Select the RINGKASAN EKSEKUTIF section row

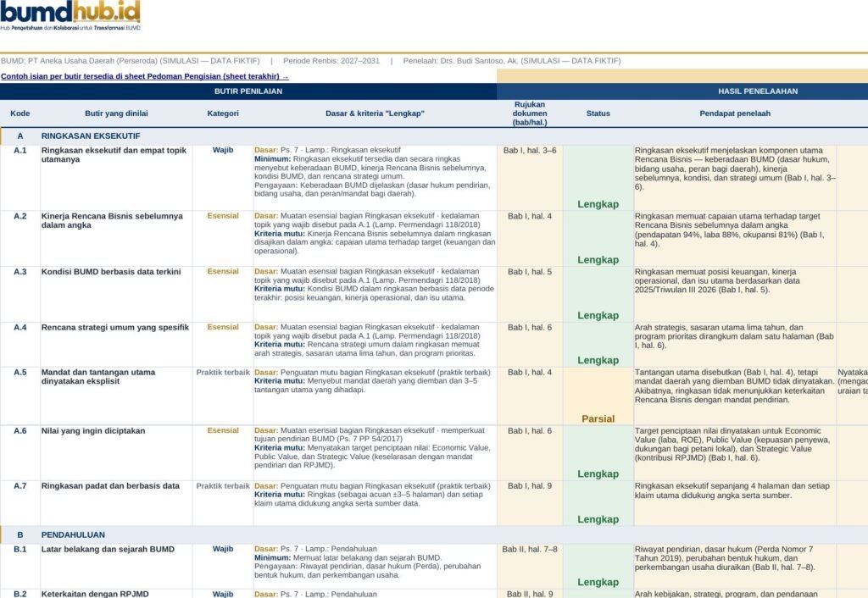tap(434, 136)
